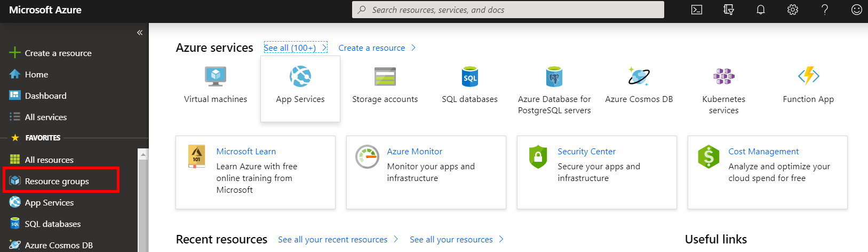Open Cloud Shell from the top bar
The width and height of the screenshot is (868, 252).
(x=697, y=10)
